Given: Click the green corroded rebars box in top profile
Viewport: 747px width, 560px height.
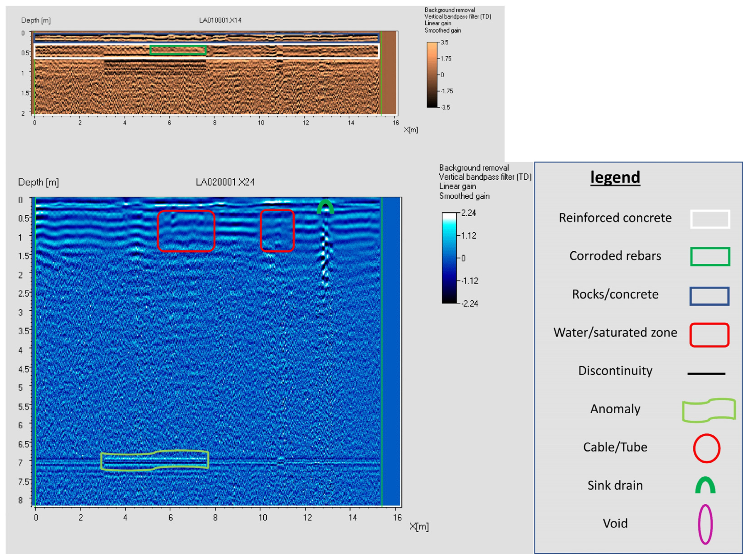Looking at the screenshot, I should coord(178,50).
